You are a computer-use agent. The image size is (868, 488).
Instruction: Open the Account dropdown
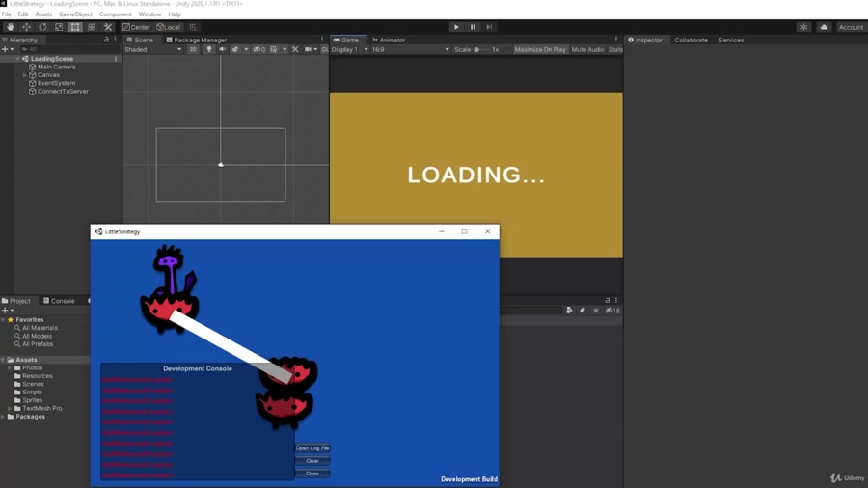point(851,27)
